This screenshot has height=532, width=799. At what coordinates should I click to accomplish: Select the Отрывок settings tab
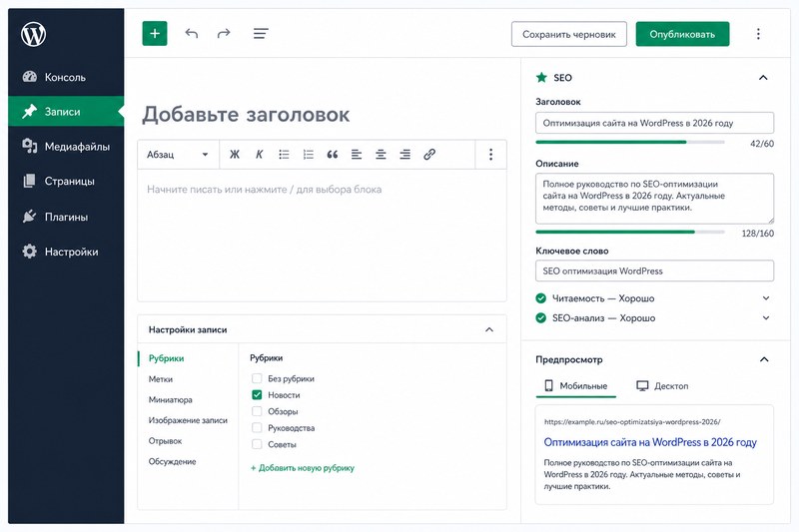tap(165, 441)
